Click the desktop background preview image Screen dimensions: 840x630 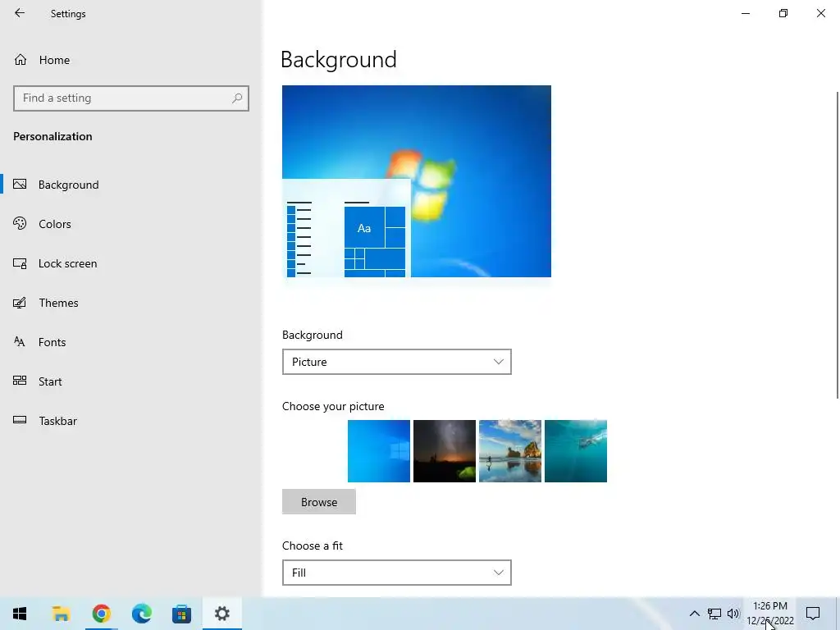click(416, 181)
